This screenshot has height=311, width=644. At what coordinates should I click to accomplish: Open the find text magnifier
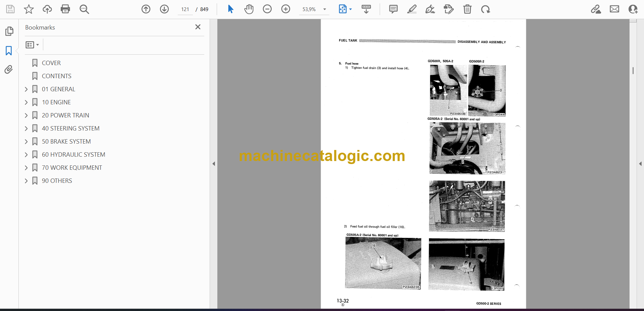(84, 9)
